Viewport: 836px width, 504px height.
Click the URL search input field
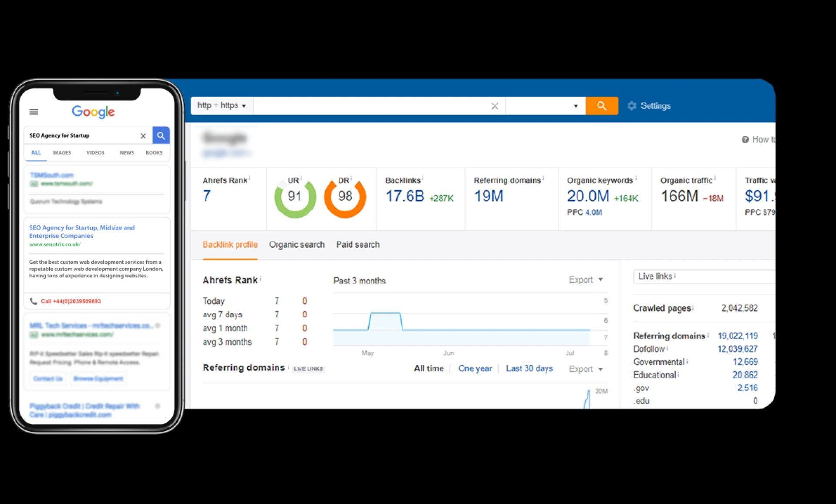pyautogui.click(x=370, y=106)
